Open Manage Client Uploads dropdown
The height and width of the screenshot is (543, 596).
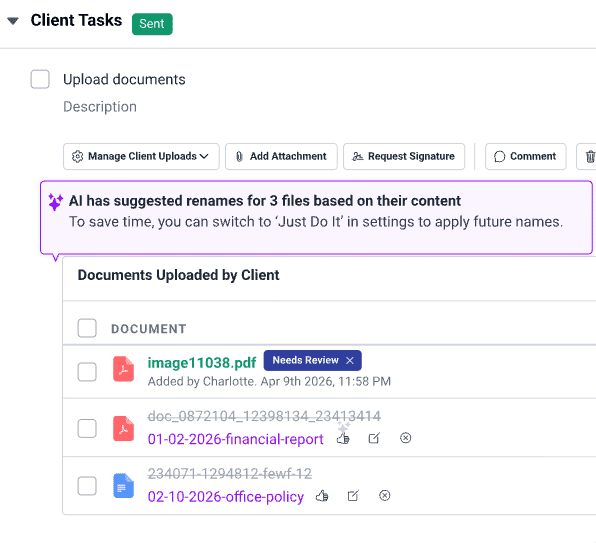pyautogui.click(x=141, y=156)
